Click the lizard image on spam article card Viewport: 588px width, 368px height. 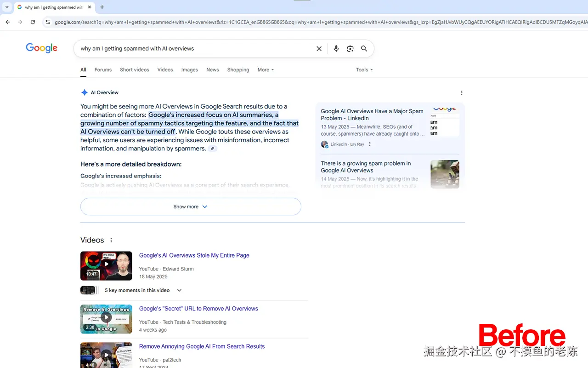tap(445, 174)
